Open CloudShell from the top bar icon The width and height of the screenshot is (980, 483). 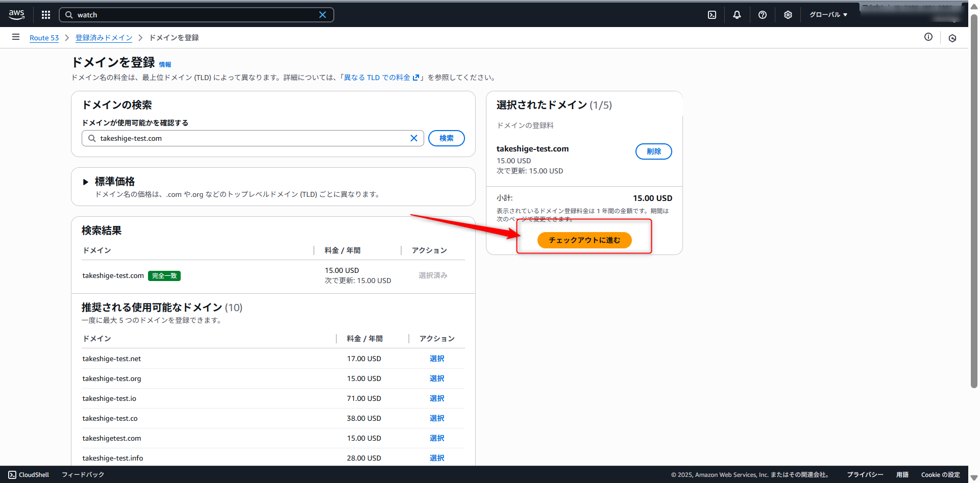[712, 15]
